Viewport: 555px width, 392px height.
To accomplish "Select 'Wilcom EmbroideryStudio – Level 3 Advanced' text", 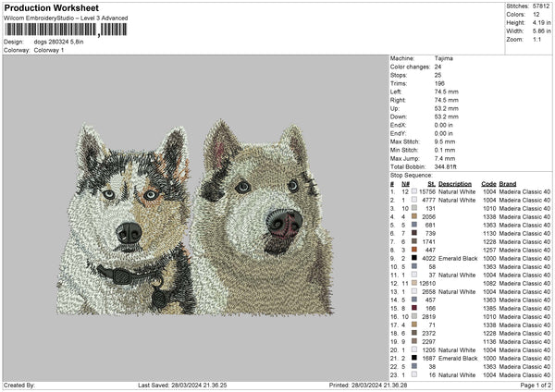I will 66,18.
